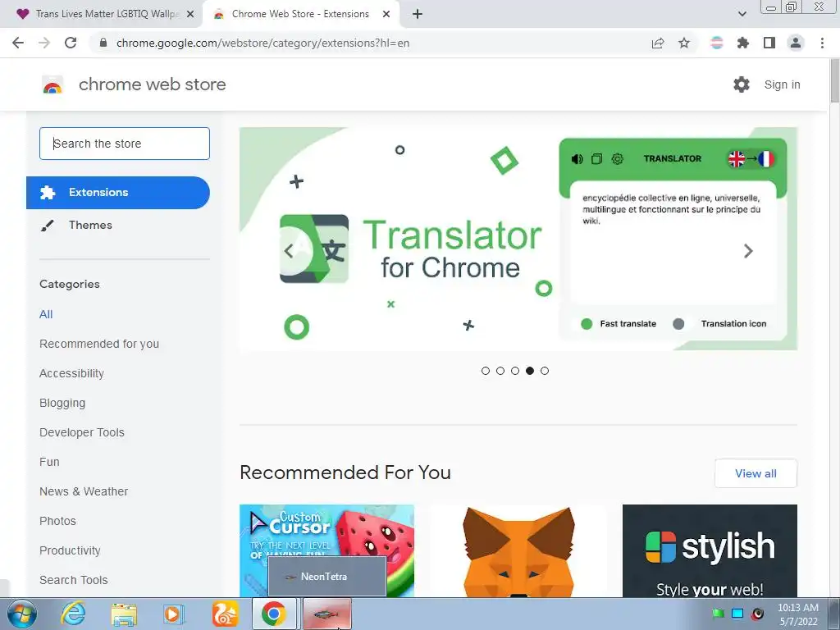Open the Blogging category
The image size is (840, 630).
point(62,403)
